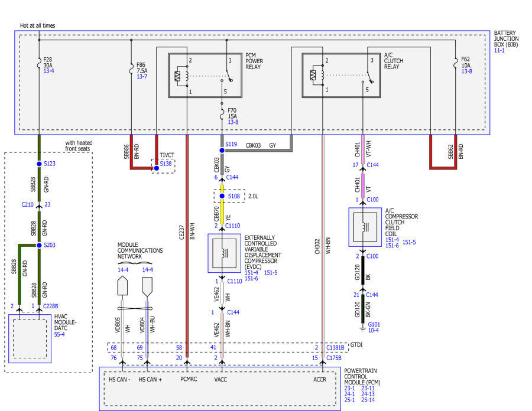Image resolution: width=532 pixels, height=411 pixels.
Task: Open the C228B connector reference
Action: (51, 306)
